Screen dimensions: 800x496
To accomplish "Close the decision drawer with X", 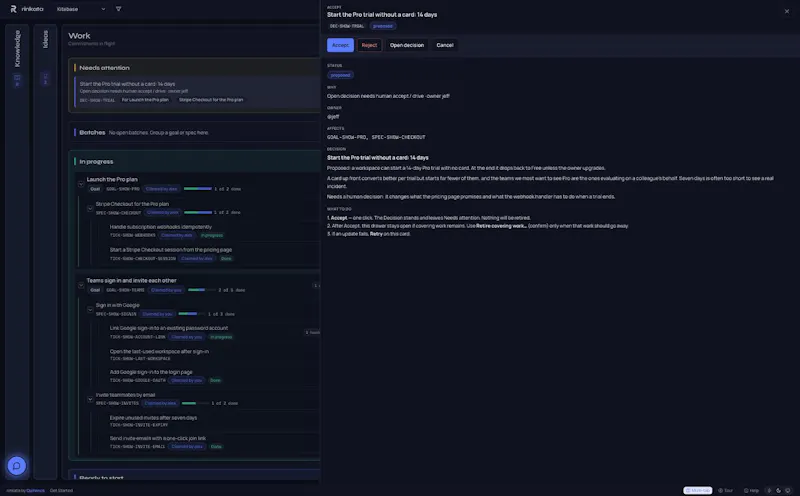I will tap(787, 11).
